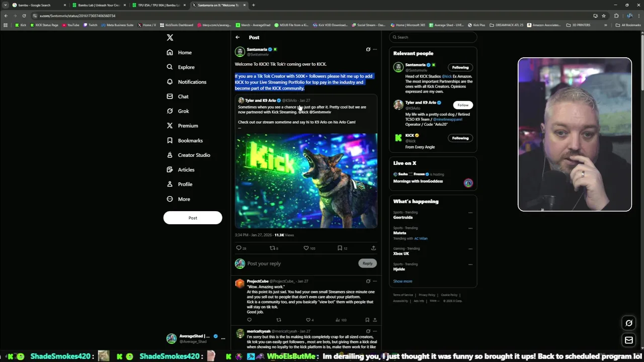644x362 pixels.
Task: Click 'Show more' under What's happening
Action: (x=403, y=281)
